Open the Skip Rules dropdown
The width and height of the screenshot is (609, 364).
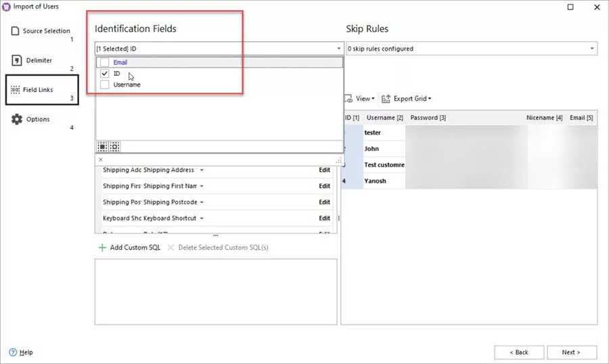pos(592,49)
